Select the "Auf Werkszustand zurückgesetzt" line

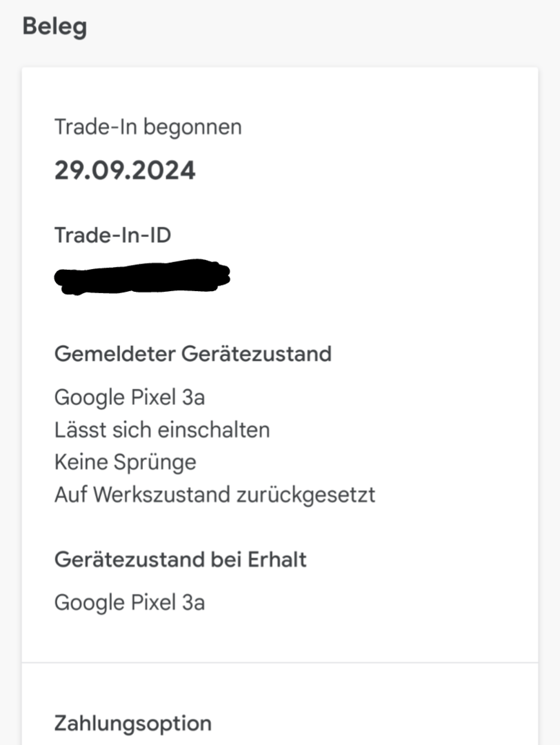click(x=214, y=495)
